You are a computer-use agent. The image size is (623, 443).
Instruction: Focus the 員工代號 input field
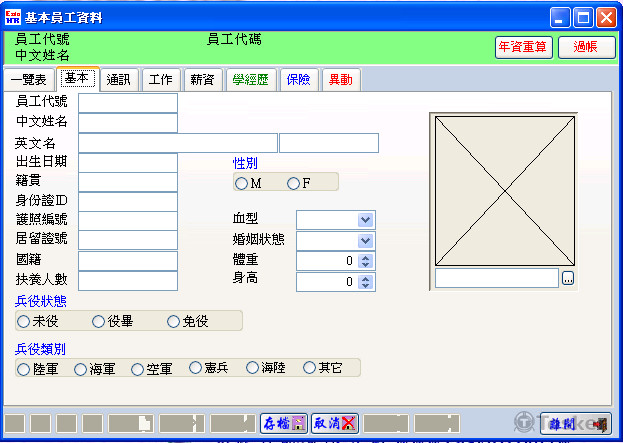128,103
